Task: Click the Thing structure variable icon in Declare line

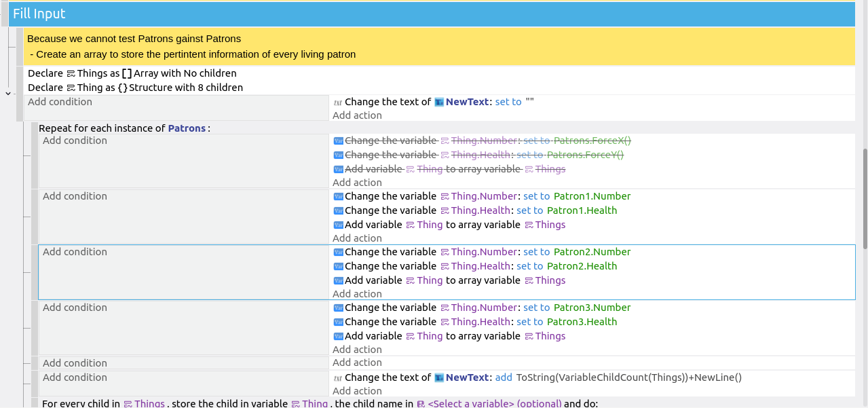Action: [x=71, y=88]
